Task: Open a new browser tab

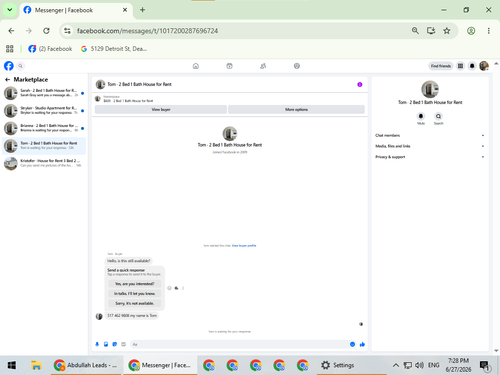Action: (142, 10)
